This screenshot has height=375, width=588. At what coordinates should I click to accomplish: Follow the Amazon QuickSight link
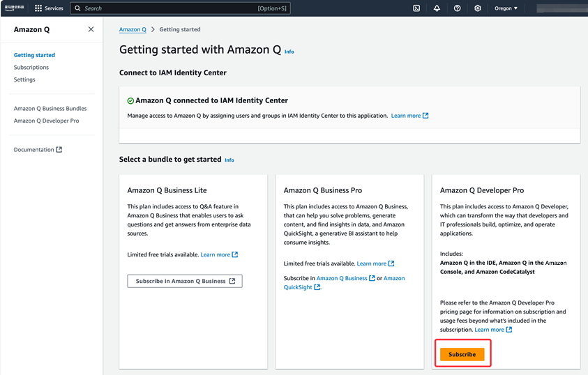[x=302, y=287]
